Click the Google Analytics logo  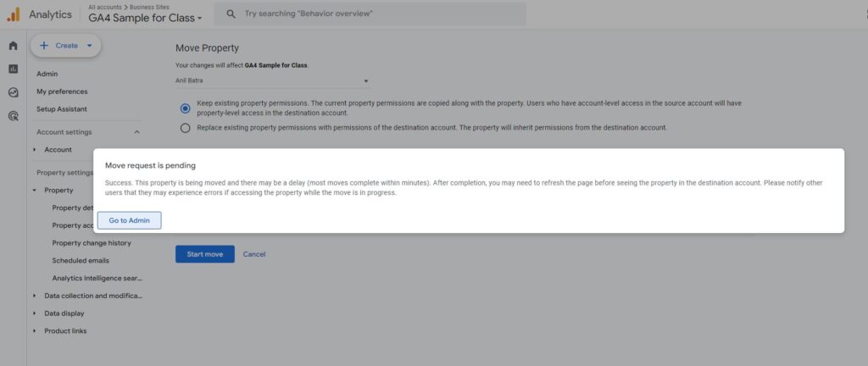tap(13, 14)
